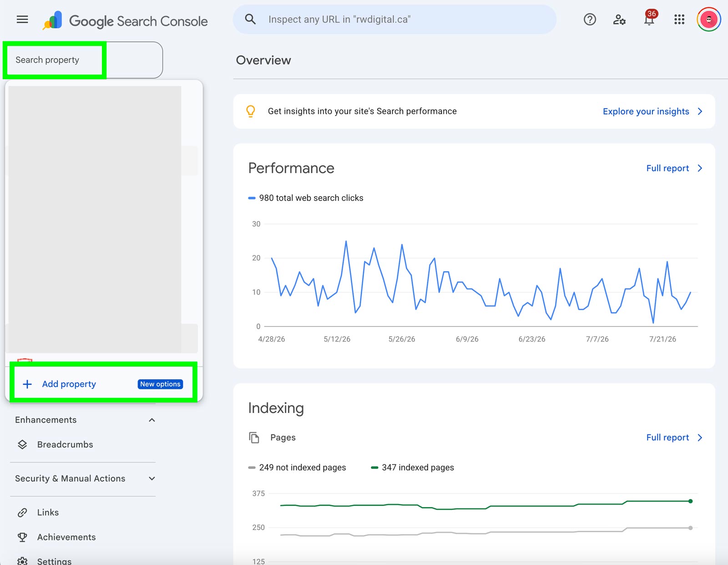The height and width of the screenshot is (565, 728).
Task: Open the Help question mark icon
Action: [590, 19]
